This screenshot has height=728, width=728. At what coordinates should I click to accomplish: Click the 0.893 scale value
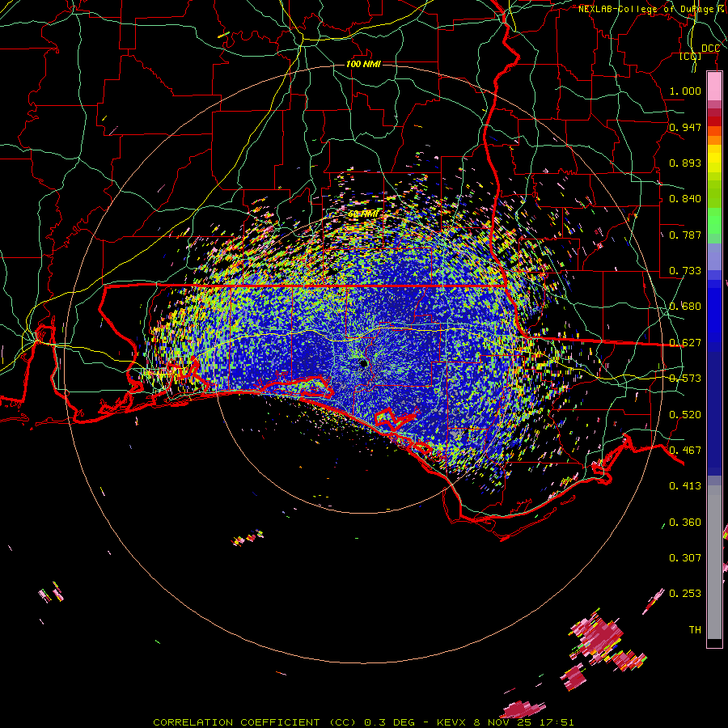pyautogui.click(x=685, y=163)
